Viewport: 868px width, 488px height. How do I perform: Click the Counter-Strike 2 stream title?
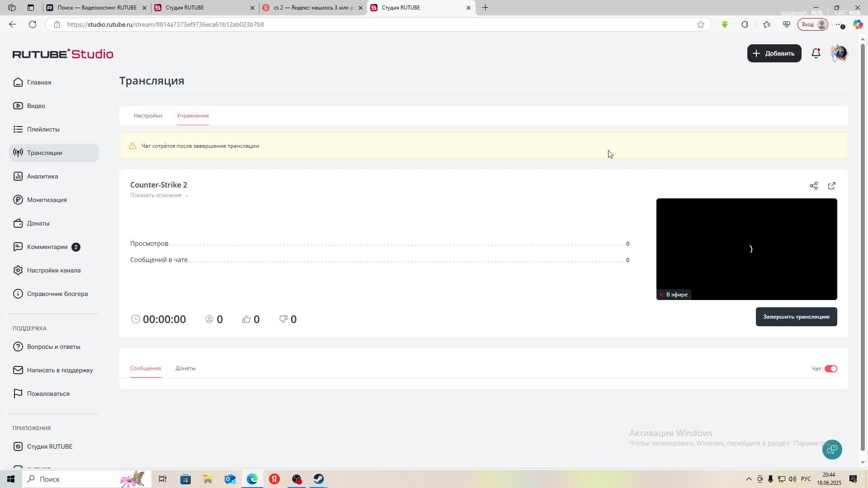point(159,185)
